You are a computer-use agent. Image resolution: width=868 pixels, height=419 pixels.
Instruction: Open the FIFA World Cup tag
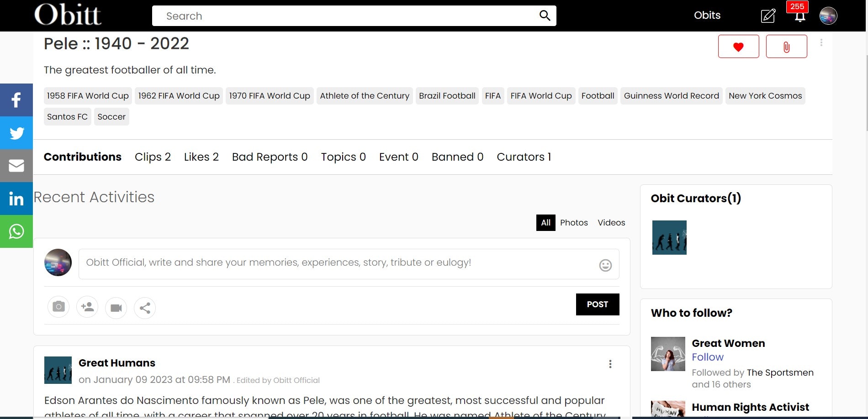[x=541, y=96]
